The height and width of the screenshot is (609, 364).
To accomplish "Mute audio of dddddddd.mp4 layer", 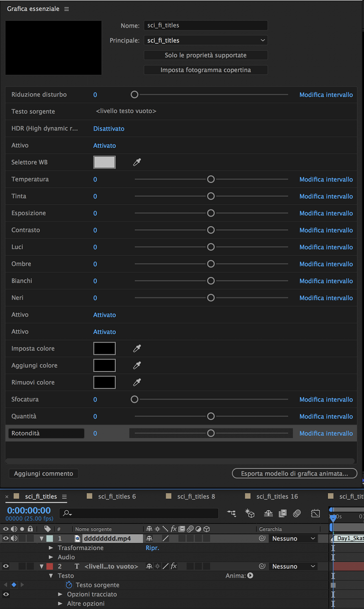I will 14,539.
